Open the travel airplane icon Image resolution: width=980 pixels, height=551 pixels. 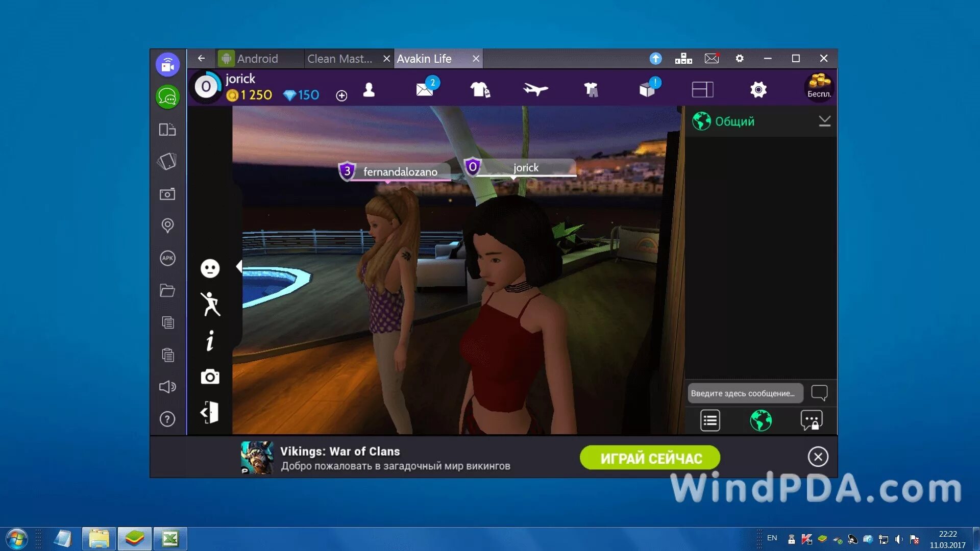[x=535, y=90]
